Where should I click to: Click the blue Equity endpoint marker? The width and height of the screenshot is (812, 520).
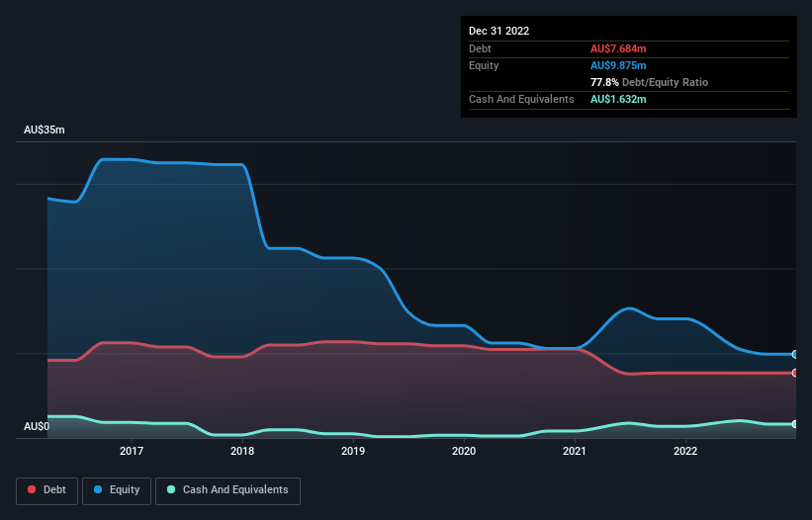point(795,355)
